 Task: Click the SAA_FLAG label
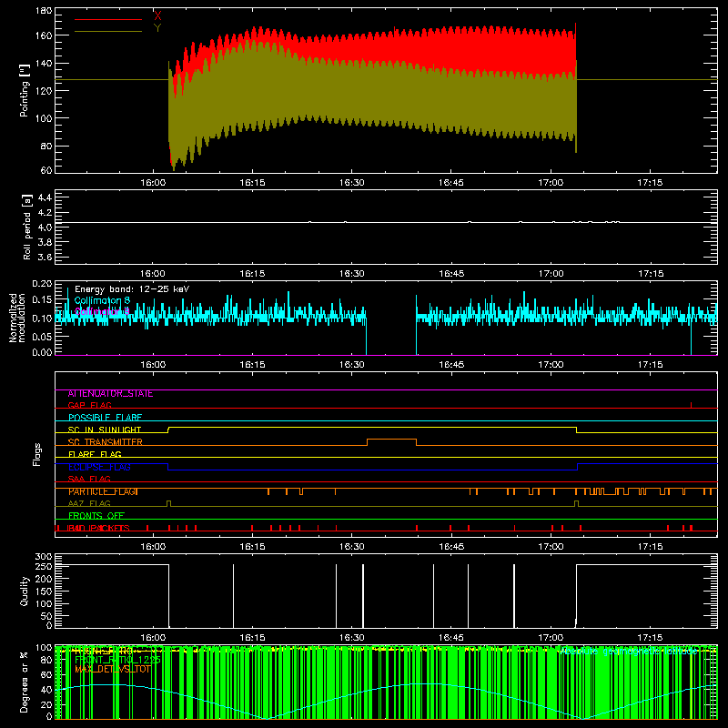89,480
